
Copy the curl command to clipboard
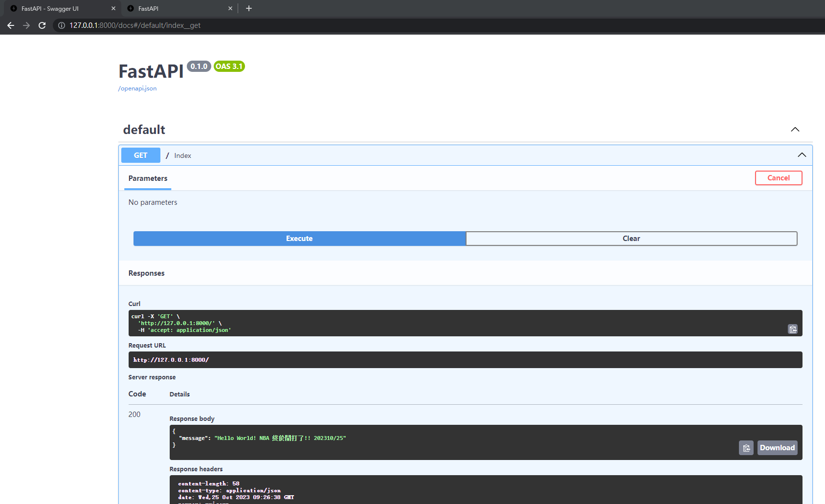[x=793, y=329]
